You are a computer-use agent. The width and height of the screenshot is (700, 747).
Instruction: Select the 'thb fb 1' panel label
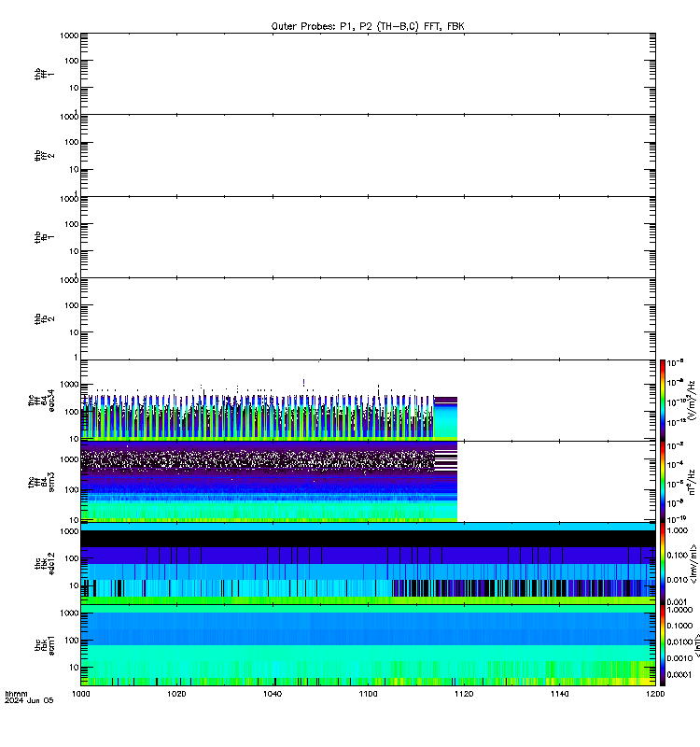coord(44,237)
